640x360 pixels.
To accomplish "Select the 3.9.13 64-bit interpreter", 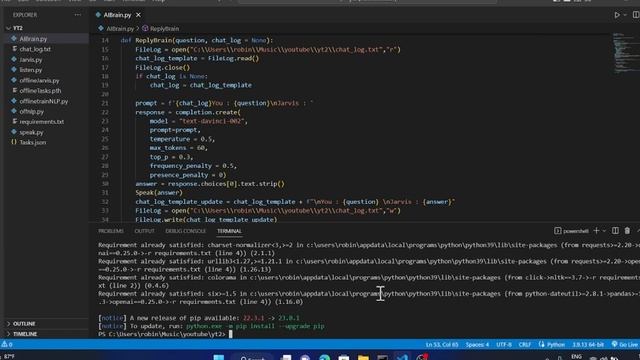I will (x=588, y=345).
